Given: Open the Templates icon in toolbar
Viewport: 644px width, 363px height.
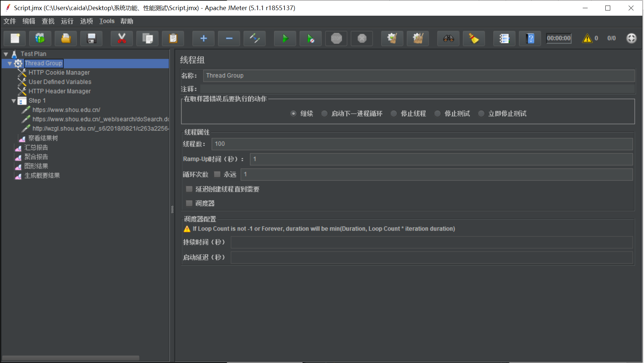Looking at the screenshot, I should point(40,39).
